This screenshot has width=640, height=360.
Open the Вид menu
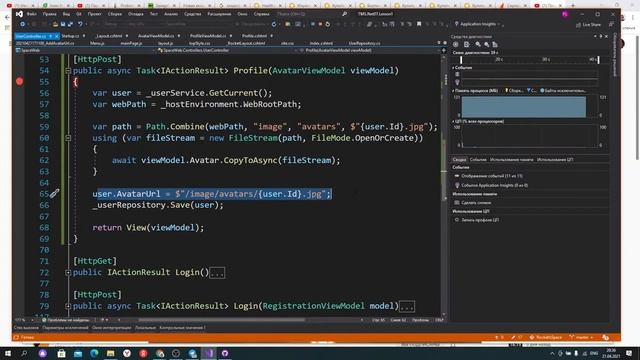pos(66,14)
